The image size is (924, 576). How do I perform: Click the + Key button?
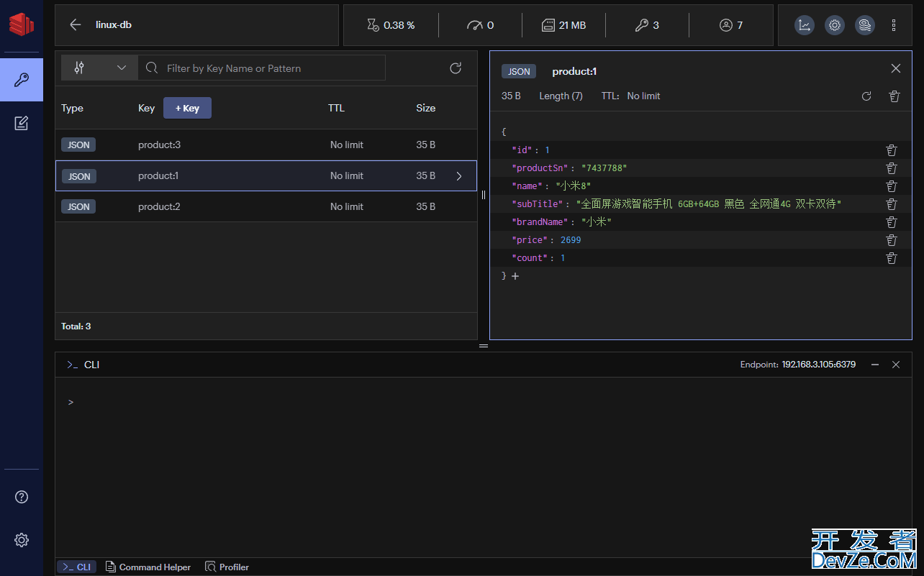pyautogui.click(x=187, y=108)
